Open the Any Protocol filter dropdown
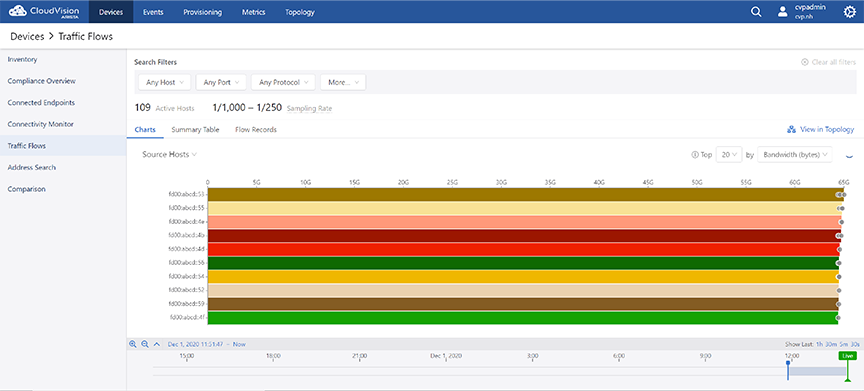864x391 pixels. point(283,83)
